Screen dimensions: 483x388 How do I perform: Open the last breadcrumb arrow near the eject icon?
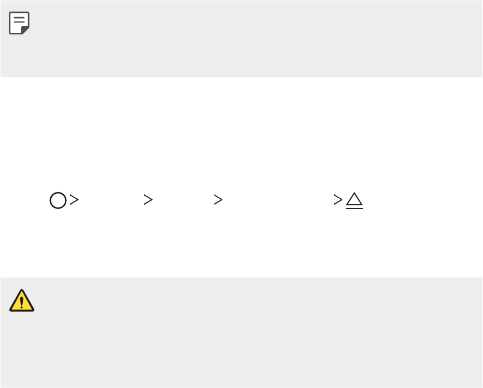click(338, 200)
